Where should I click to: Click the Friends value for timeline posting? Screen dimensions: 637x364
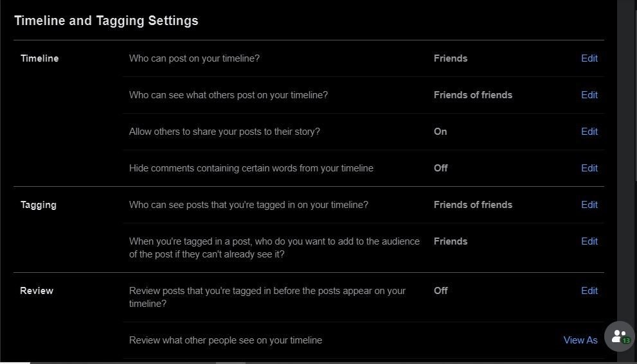pos(450,58)
